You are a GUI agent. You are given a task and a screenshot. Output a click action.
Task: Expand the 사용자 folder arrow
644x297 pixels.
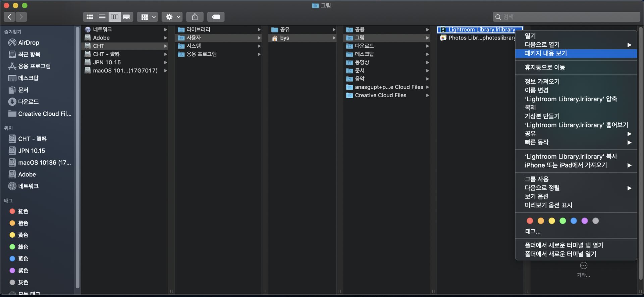coord(259,38)
